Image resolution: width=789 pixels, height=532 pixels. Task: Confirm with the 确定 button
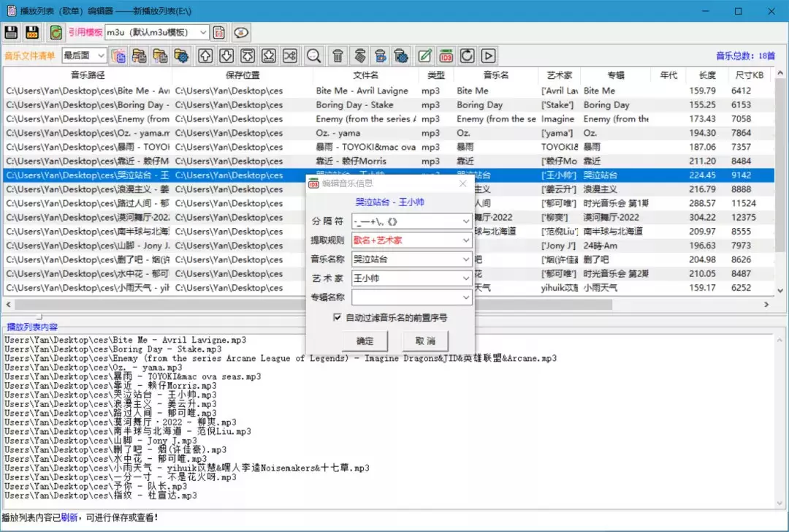[x=365, y=341]
